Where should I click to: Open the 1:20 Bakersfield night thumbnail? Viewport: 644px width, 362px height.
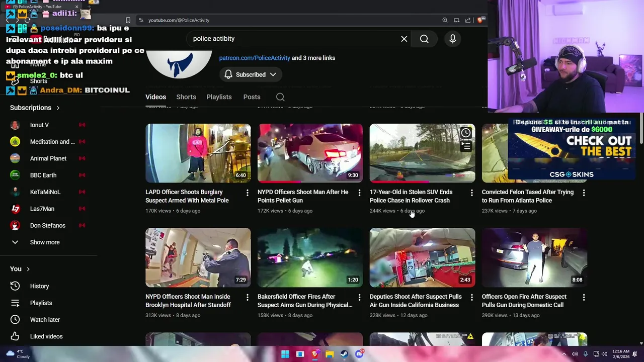click(x=310, y=257)
